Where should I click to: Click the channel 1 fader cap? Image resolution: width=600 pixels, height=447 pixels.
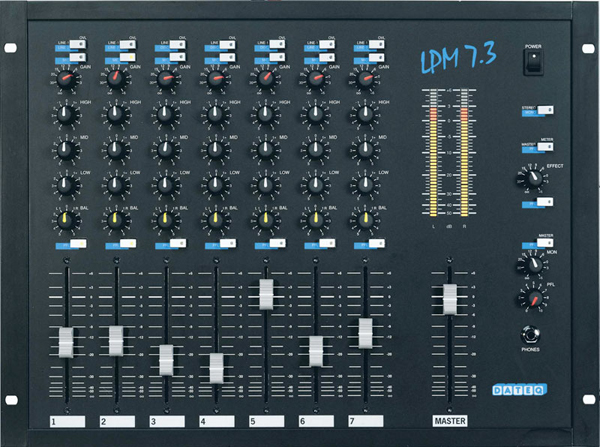pos(66,343)
